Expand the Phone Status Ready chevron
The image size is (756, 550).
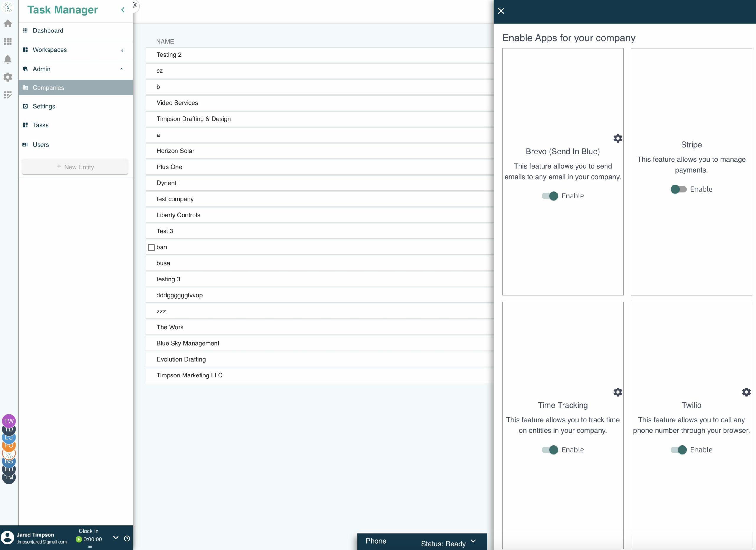click(473, 541)
